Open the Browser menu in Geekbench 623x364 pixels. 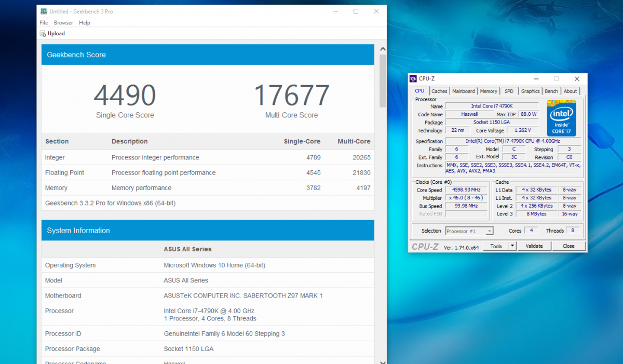coord(63,23)
